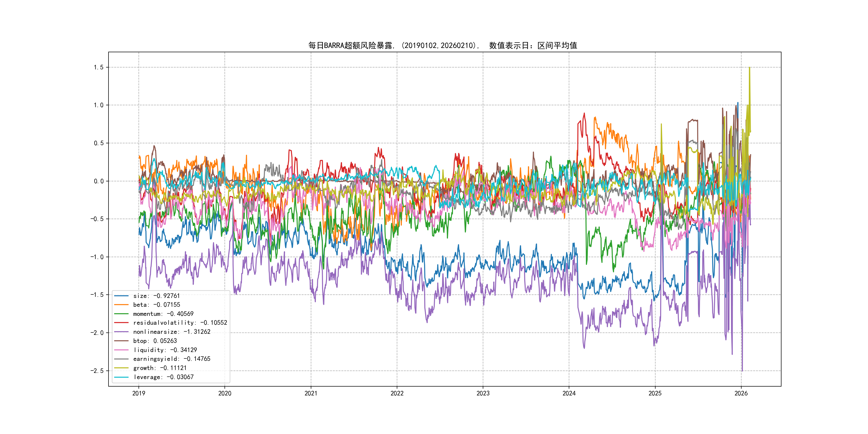868x434 pixels.
Task: Select the 'residualvolatility: -0.10552' legend label
Action: (x=180, y=323)
